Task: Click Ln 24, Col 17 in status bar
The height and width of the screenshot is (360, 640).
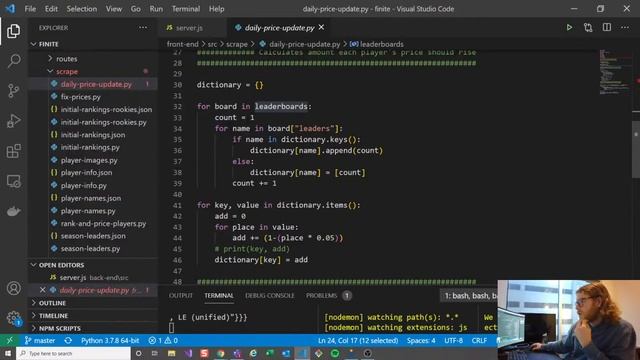Action: coord(358,340)
